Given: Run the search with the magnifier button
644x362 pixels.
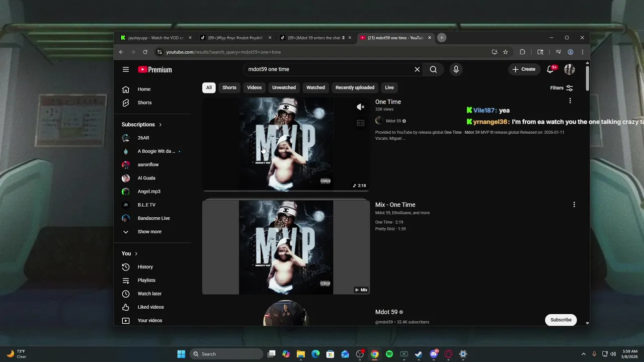Looking at the screenshot, I should coord(433,69).
